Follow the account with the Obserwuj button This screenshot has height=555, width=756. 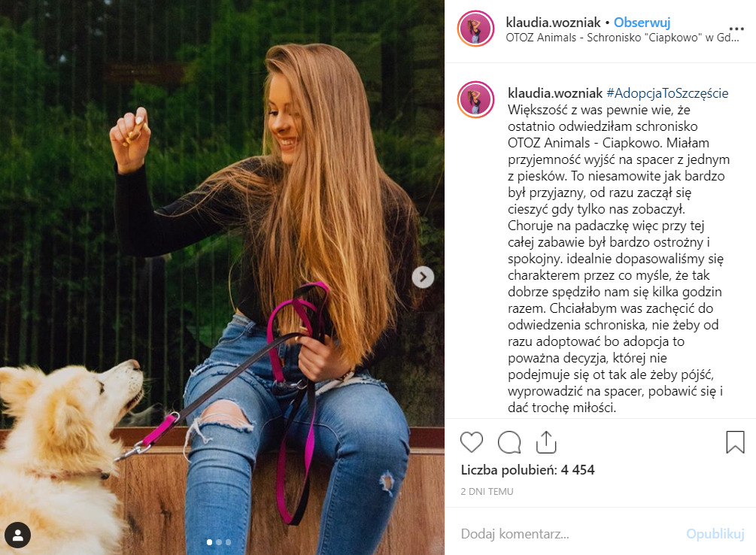pyautogui.click(x=642, y=23)
